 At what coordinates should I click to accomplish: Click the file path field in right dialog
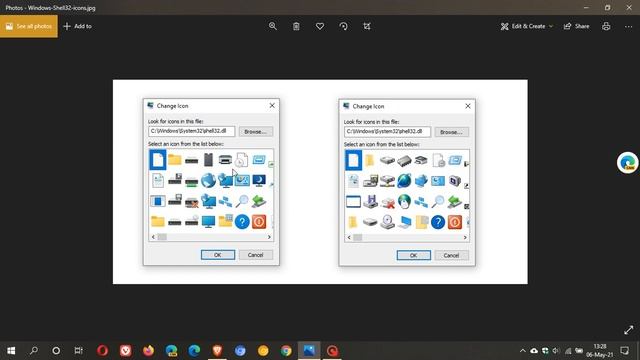coord(387,131)
